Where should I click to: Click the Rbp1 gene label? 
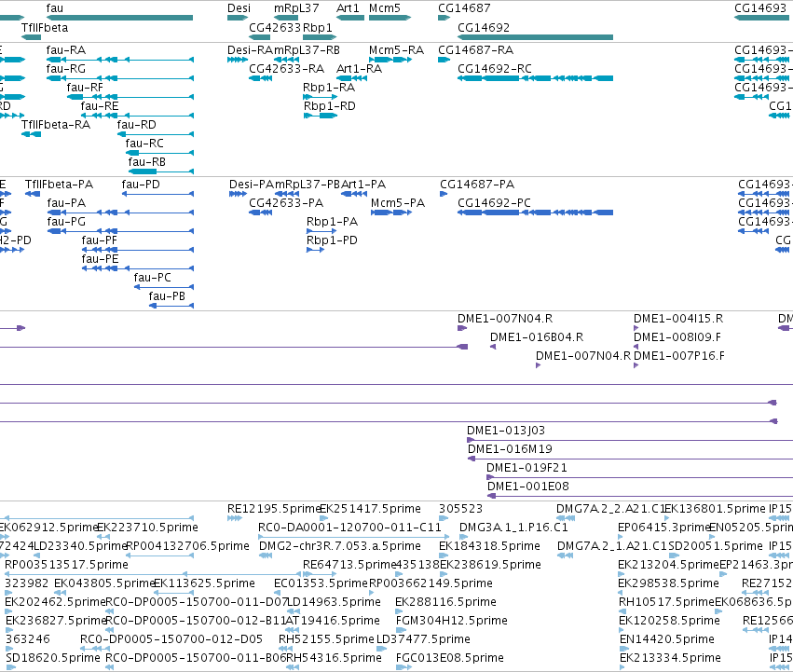click(x=318, y=27)
